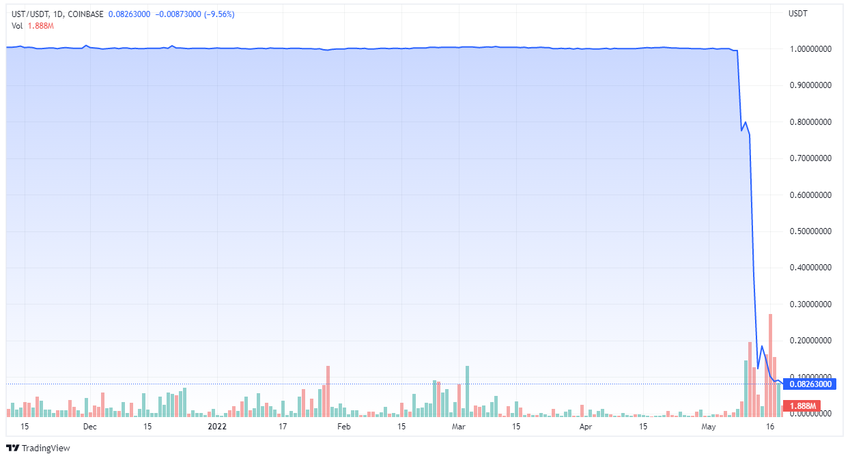This screenshot has height=456, width=850.
Task: Click the 0.70000000 price axis label
Action: click(810, 158)
